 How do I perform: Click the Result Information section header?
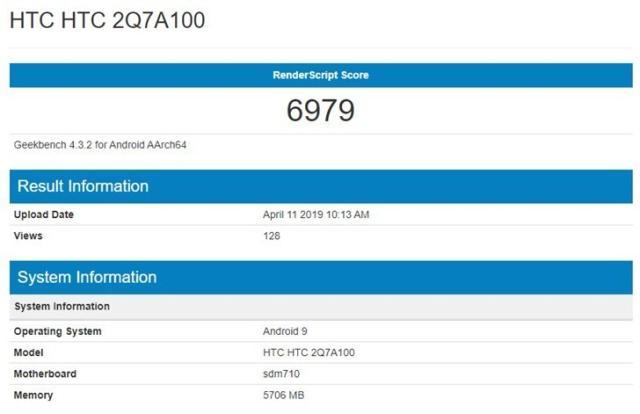click(321, 186)
